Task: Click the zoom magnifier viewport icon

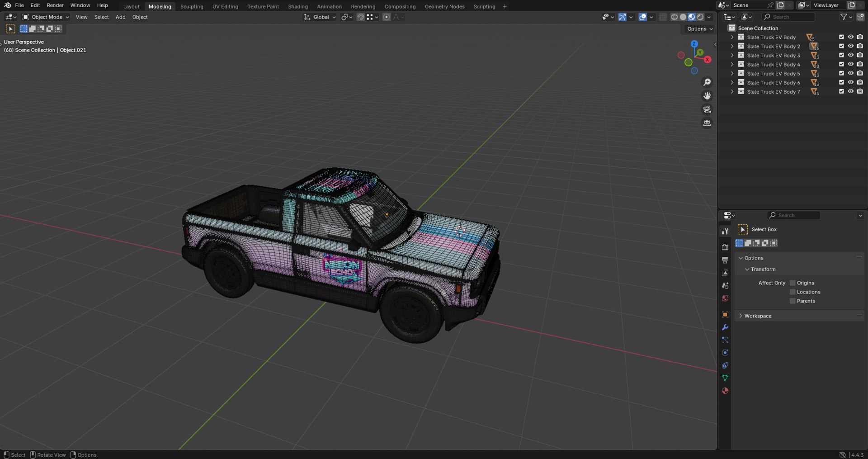Action: [707, 82]
